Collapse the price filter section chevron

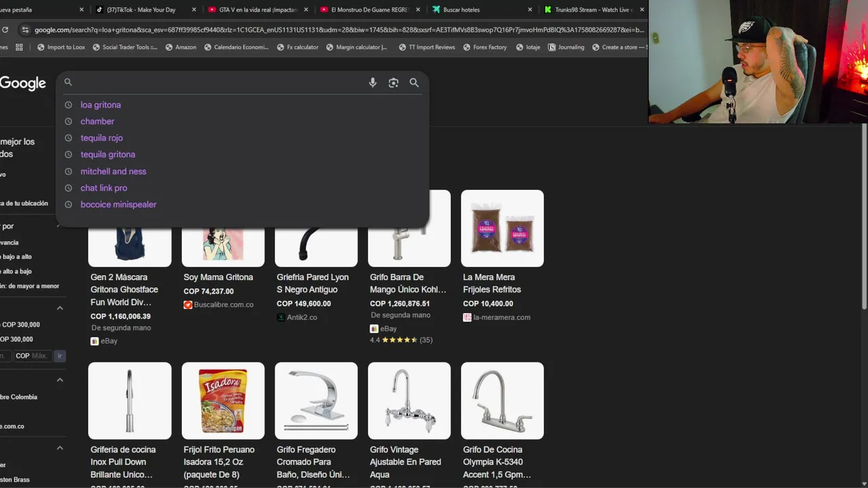tap(60, 308)
